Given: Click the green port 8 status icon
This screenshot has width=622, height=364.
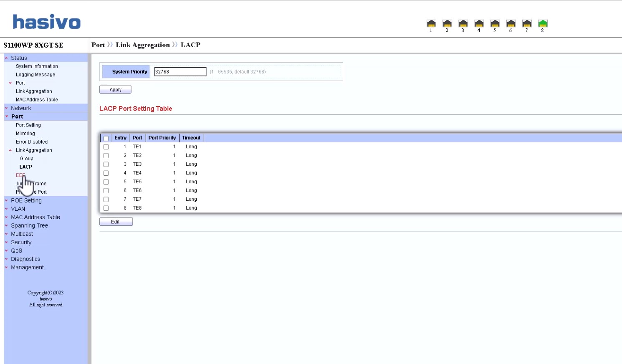Looking at the screenshot, I should 543,23.
